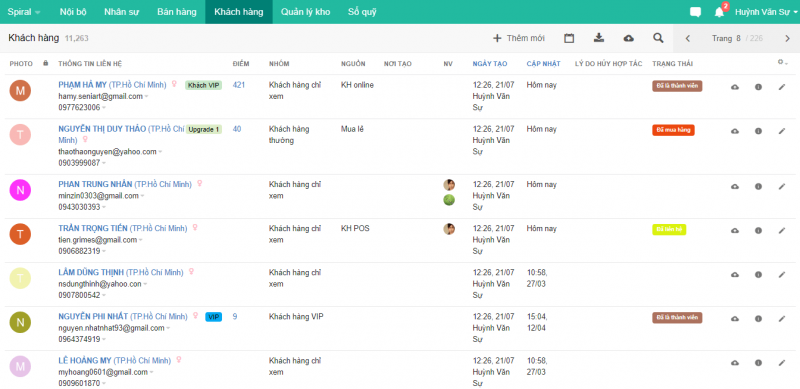Open column settings gear icon
This screenshot has width=800, height=389.
click(783, 62)
